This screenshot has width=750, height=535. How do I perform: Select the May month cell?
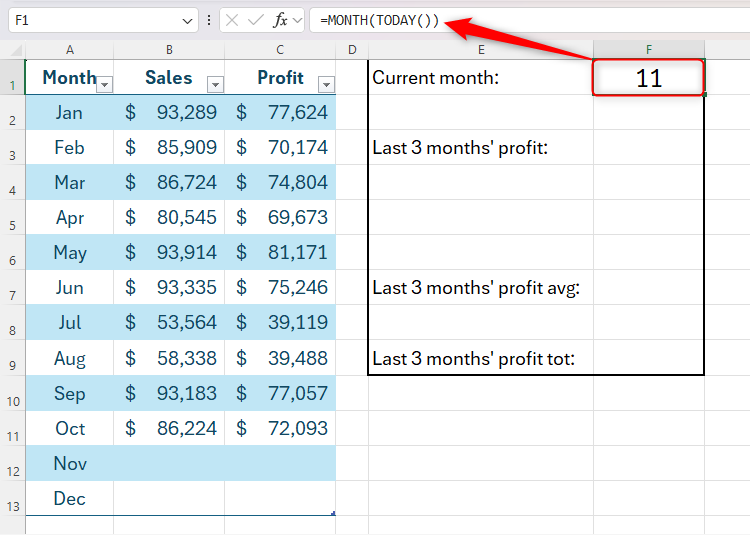(x=70, y=252)
